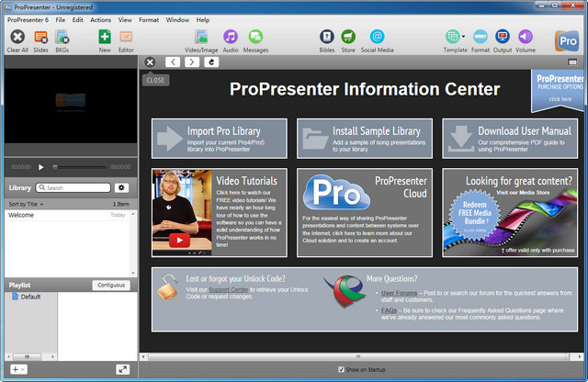The image size is (588, 382).
Task: Open the FAQs link
Action: click(x=389, y=310)
